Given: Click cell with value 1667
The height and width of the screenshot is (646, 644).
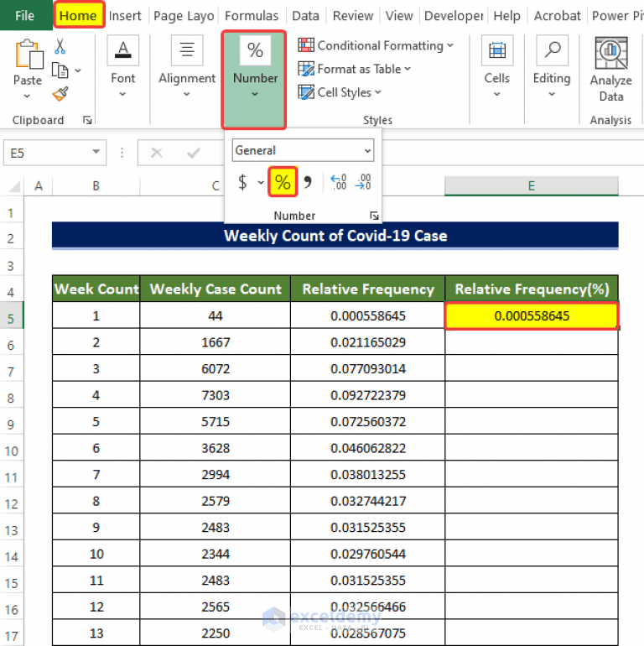Looking at the screenshot, I should 216,342.
